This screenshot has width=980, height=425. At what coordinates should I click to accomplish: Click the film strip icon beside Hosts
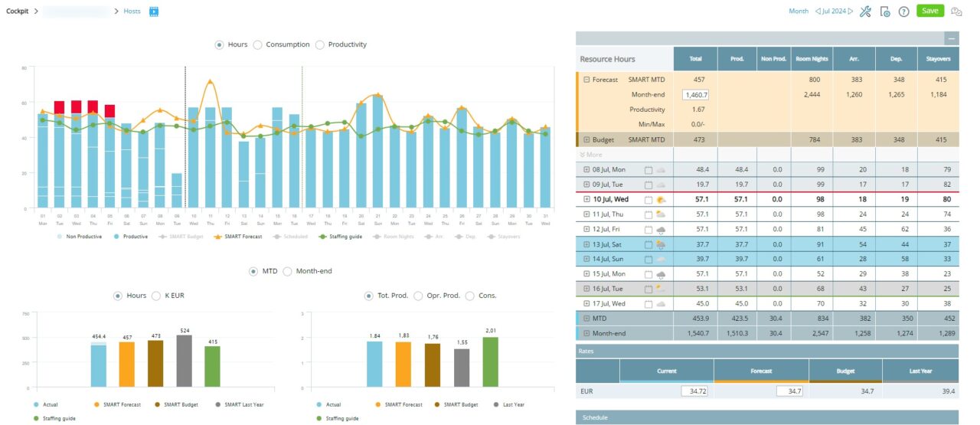click(154, 11)
